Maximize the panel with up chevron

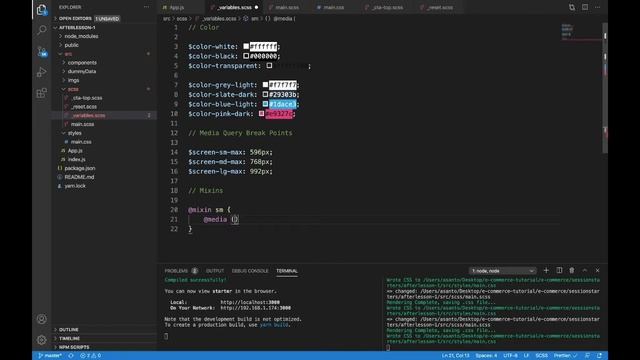[584, 270]
